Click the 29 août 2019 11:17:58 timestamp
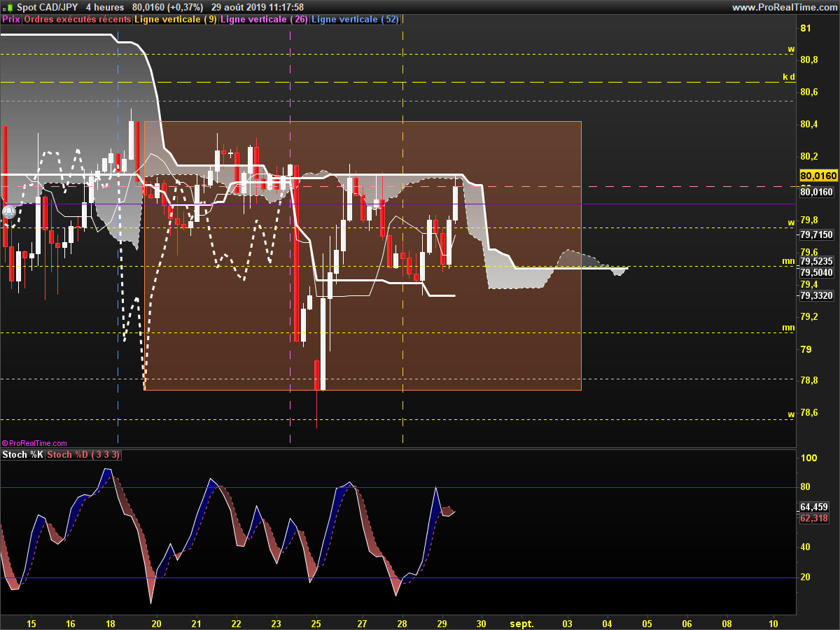840x630 pixels. point(258,7)
